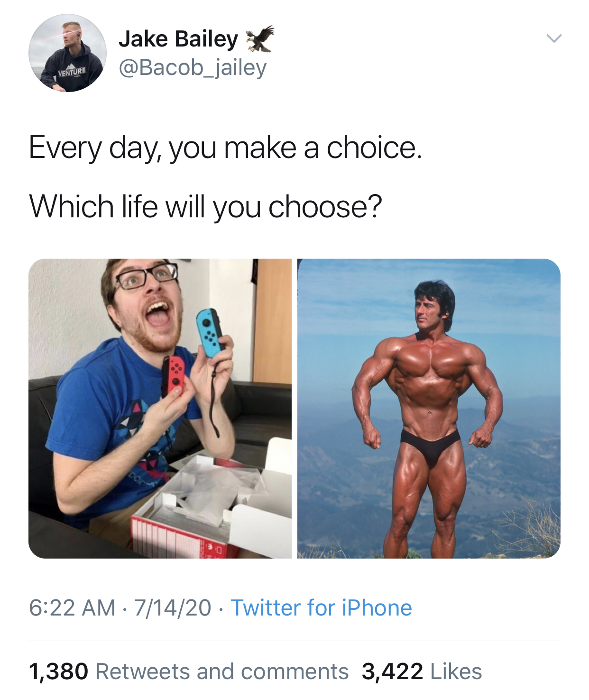589x700 pixels.
Task: Click the red Joy-Con in the photo
Action: (x=174, y=375)
